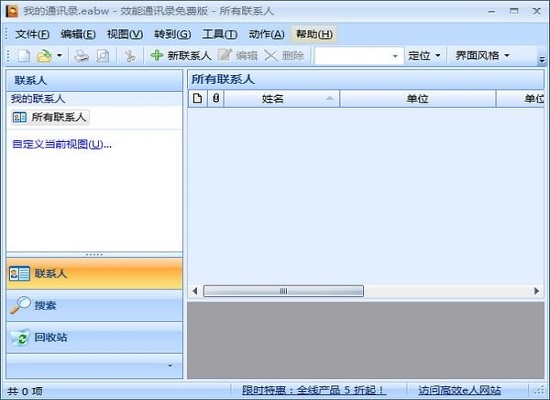Open the 工具(T) menu
This screenshot has height=400, width=550.
tap(220, 34)
